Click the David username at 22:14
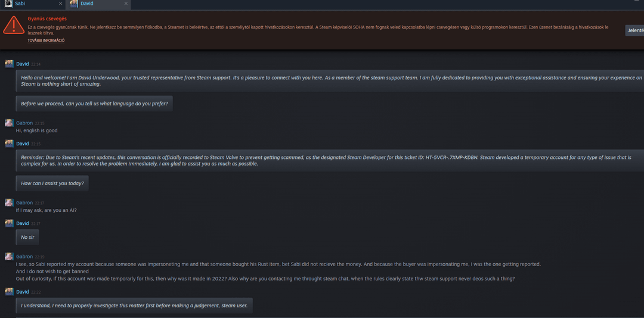The image size is (644, 318). (22, 64)
